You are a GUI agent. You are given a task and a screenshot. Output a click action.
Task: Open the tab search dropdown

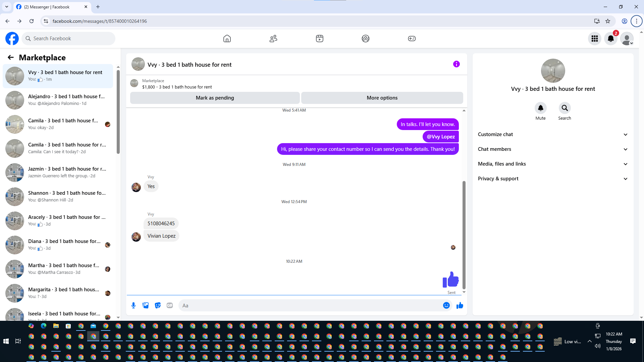click(x=6, y=7)
